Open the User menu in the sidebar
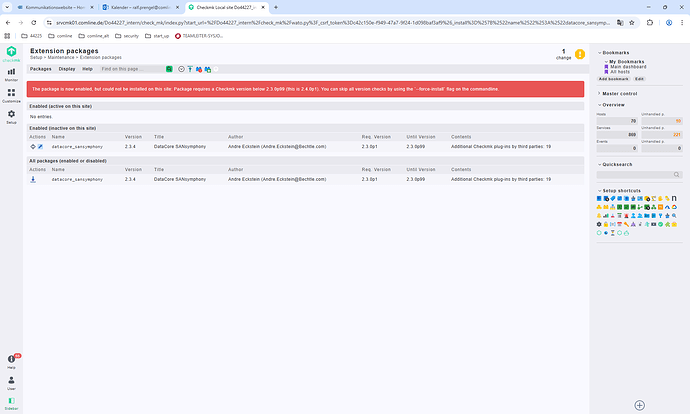 (x=11, y=383)
